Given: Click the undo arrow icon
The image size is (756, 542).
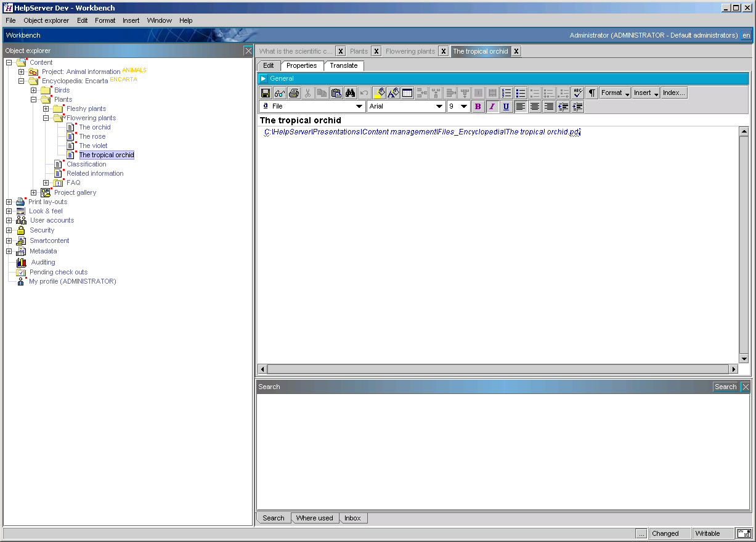Looking at the screenshot, I should coord(364,93).
